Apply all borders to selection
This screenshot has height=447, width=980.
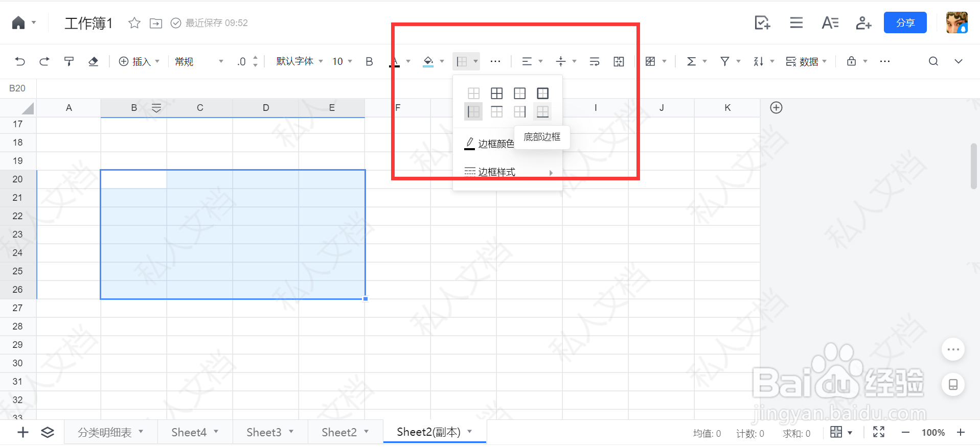point(497,93)
